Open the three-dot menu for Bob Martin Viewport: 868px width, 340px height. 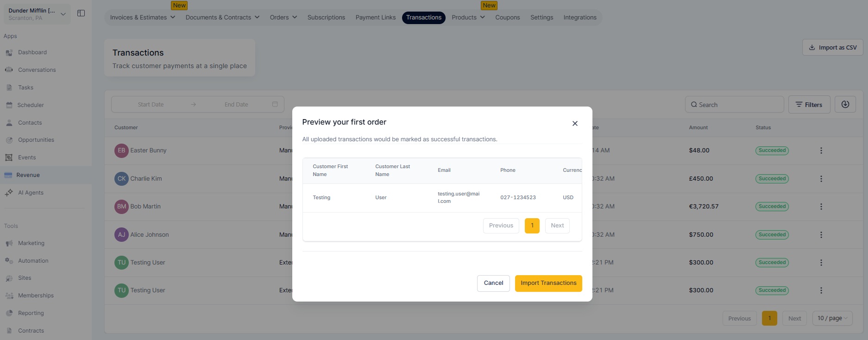click(821, 207)
